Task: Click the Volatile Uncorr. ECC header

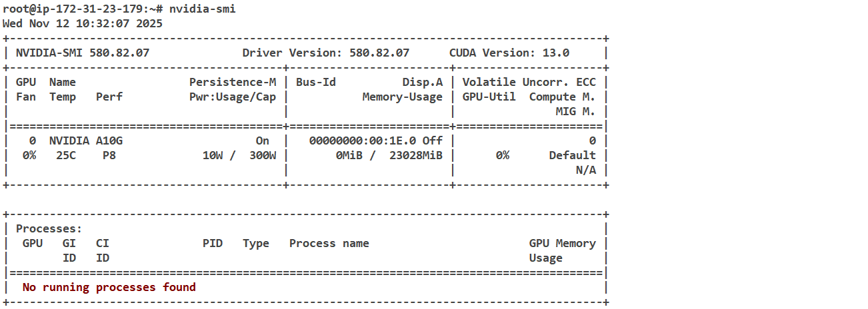Action: 529,82
